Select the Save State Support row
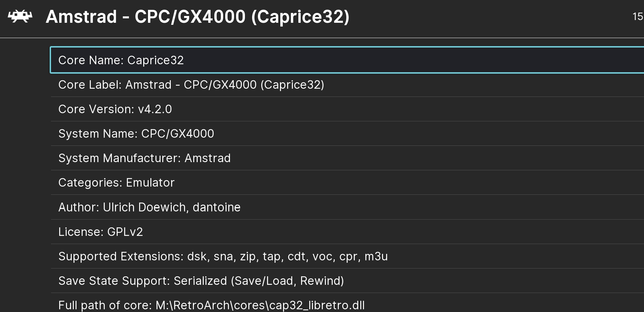 (347, 281)
